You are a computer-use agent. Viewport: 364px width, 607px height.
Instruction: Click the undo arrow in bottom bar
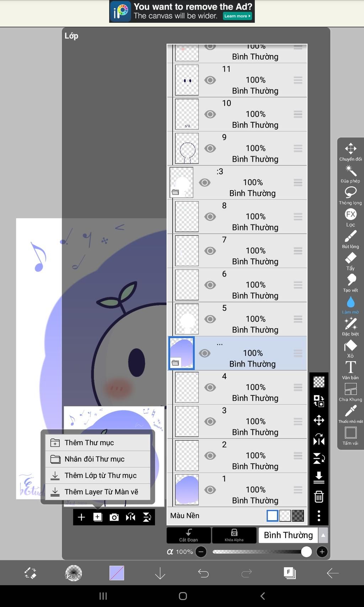tap(203, 573)
